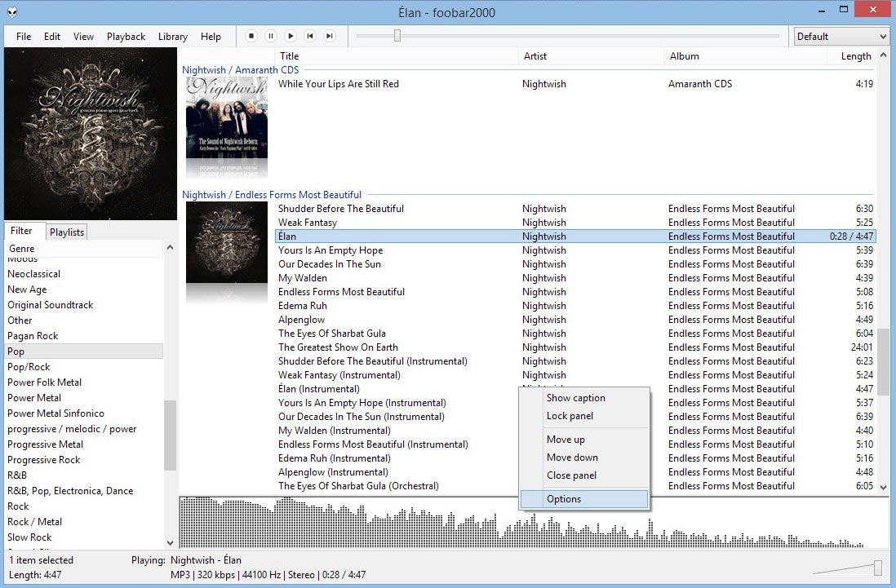The width and height of the screenshot is (896, 588).
Task: Select the Neoclassical genre
Action: click(x=83, y=274)
